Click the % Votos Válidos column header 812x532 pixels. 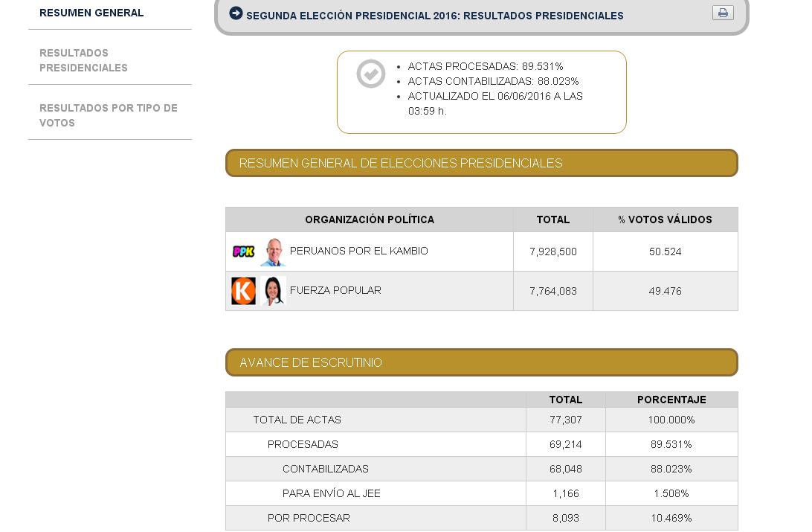(666, 219)
